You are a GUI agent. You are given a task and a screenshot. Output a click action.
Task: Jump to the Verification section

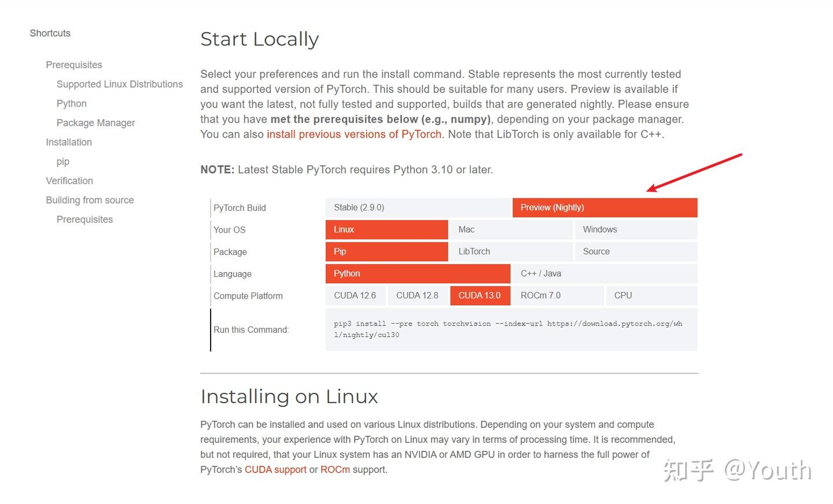click(x=69, y=180)
